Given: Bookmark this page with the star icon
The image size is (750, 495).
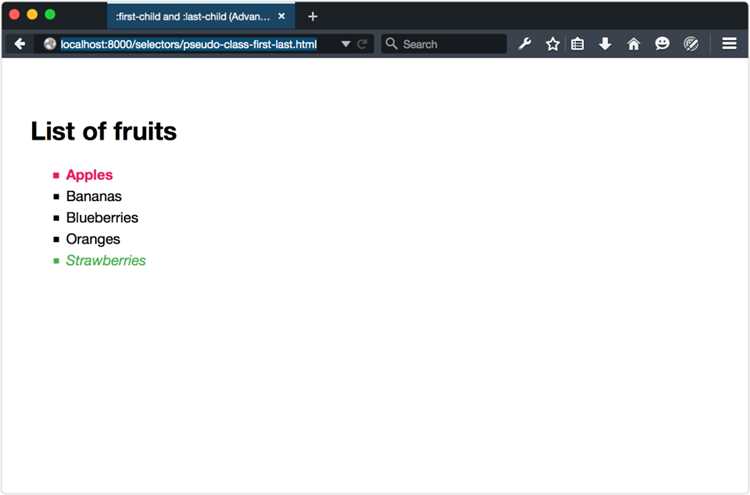Looking at the screenshot, I should 552,44.
